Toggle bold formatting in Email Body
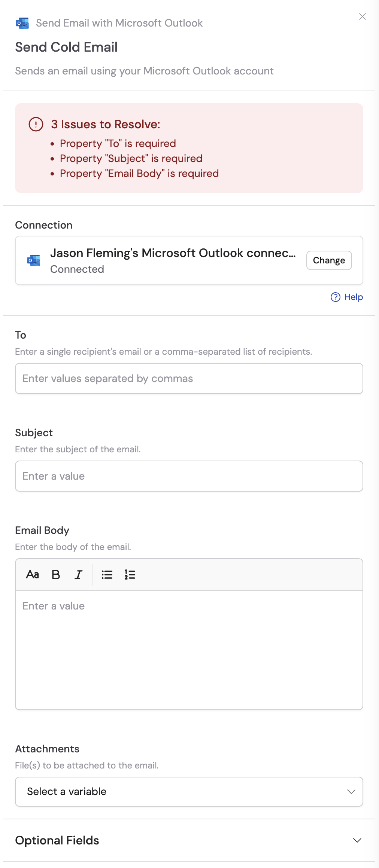 tap(56, 575)
